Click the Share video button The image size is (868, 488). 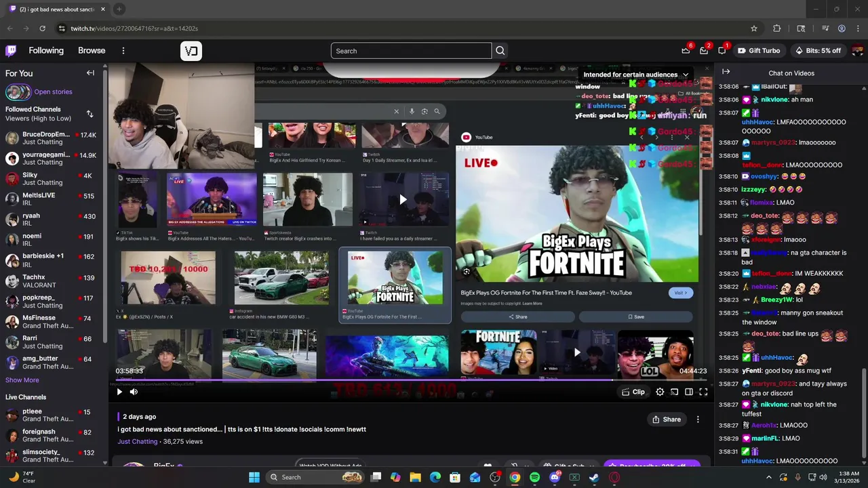coord(667,420)
